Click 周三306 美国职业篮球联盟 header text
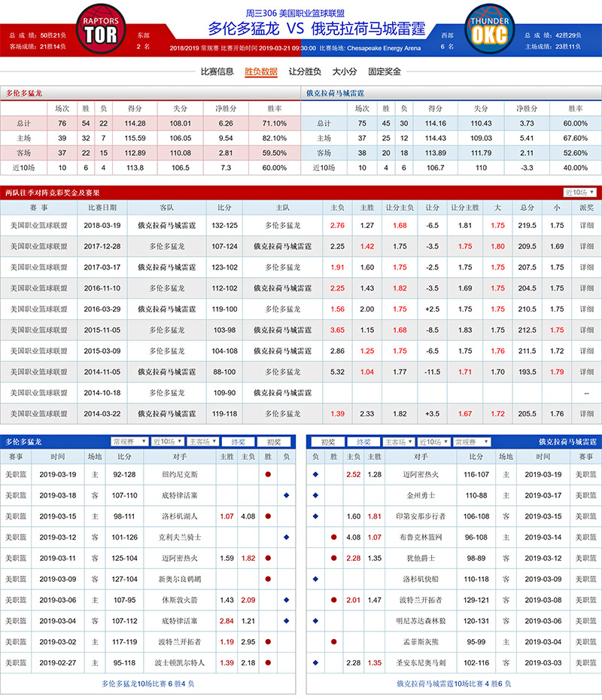Image resolution: width=602 pixels, height=700 pixels. pyautogui.click(x=295, y=14)
